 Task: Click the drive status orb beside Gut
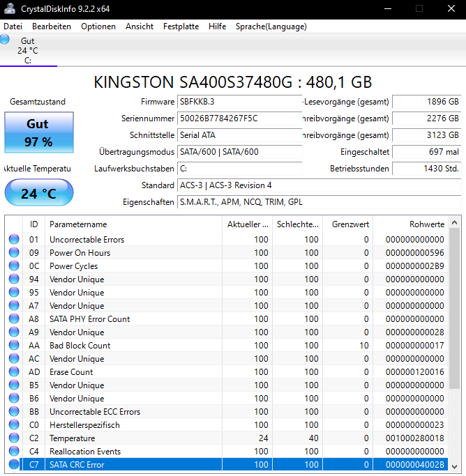[x=5, y=40]
